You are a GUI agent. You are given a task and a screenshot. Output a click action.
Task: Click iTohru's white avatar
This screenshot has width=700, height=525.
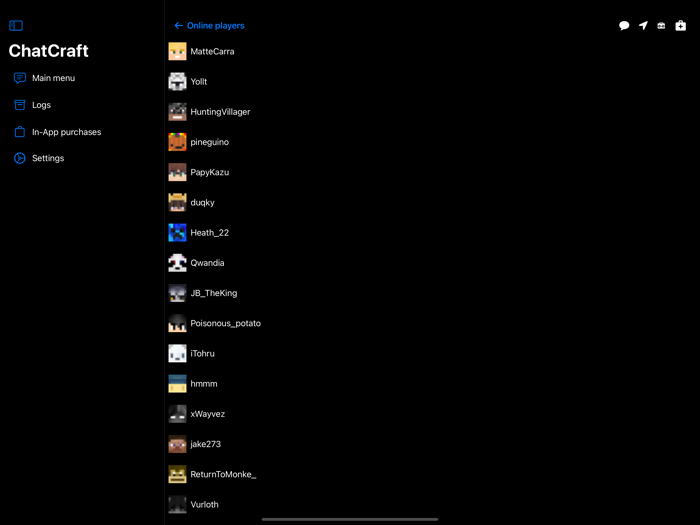tap(177, 354)
